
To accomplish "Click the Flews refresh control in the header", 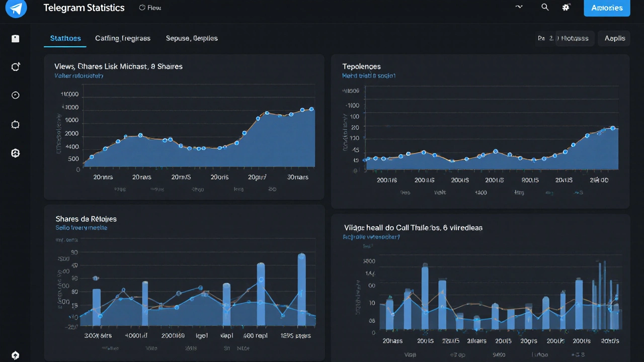I will 150,8.
